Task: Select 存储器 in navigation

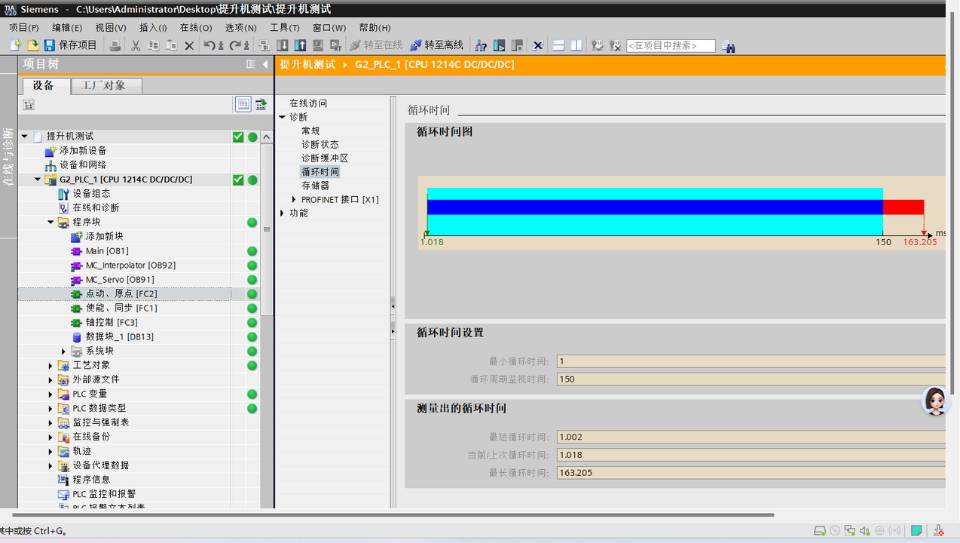Action: (x=315, y=185)
